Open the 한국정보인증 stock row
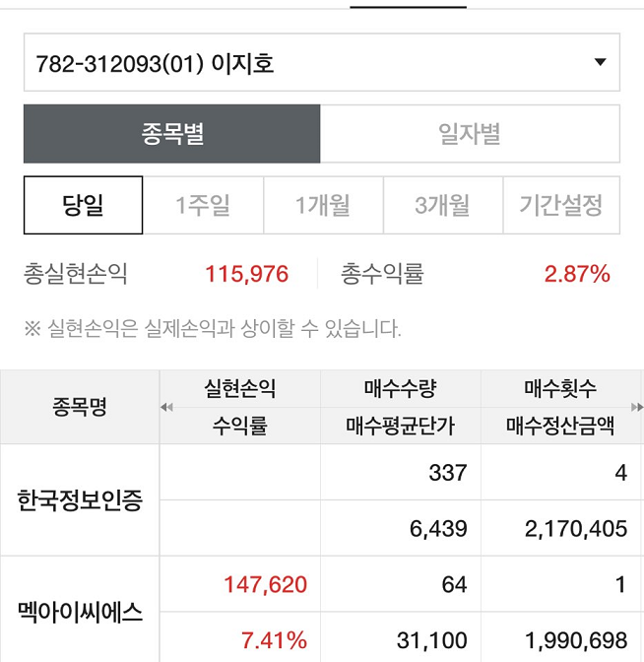The height and width of the screenshot is (662, 644). (80, 500)
